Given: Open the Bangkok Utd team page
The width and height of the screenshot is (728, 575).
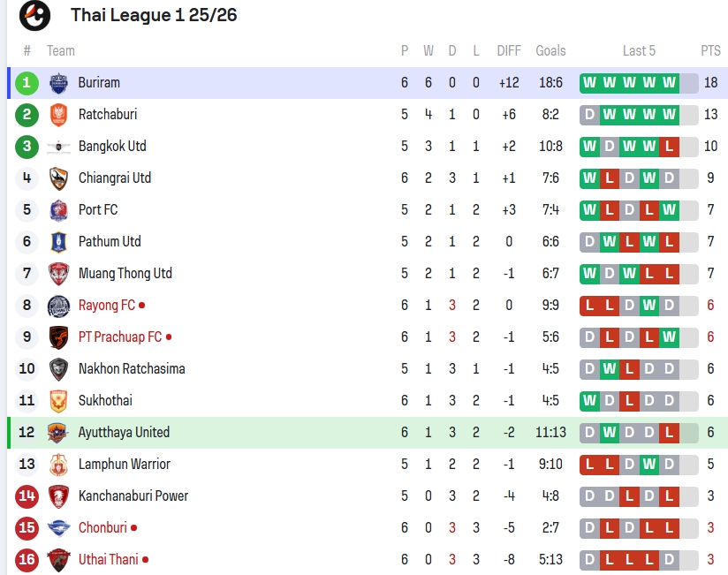Looking at the screenshot, I should (112, 147).
